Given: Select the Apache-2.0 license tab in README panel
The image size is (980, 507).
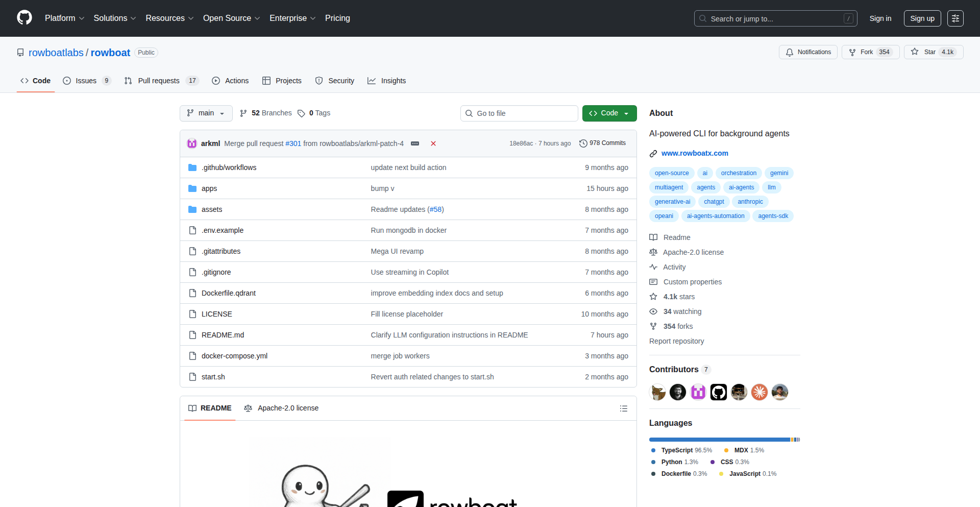Looking at the screenshot, I should pos(281,408).
